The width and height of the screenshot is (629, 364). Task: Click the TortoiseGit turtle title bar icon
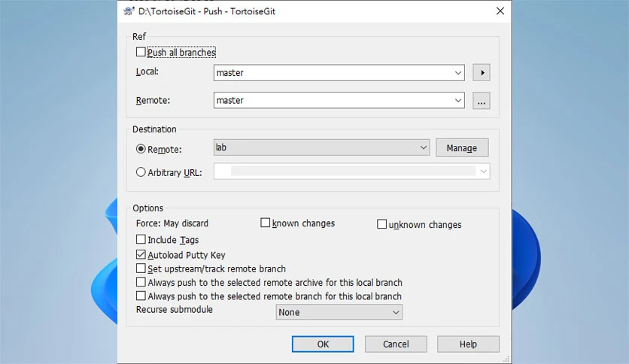pyautogui.click(x=129, y=11)
